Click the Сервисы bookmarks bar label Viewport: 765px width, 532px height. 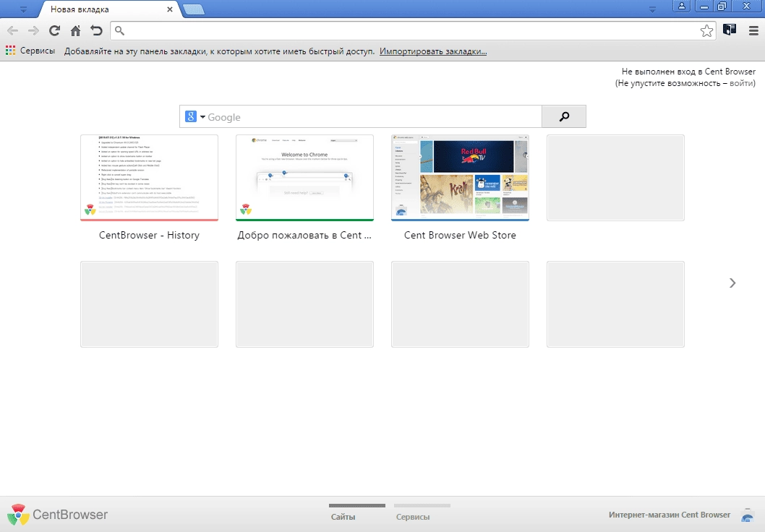pyautogui.click(x=38, y=51)
